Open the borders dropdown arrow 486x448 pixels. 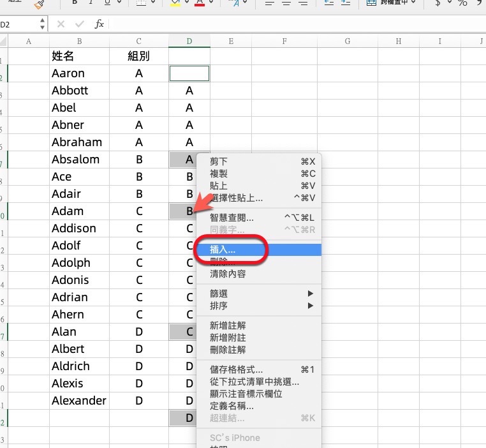tap(153, 2)
